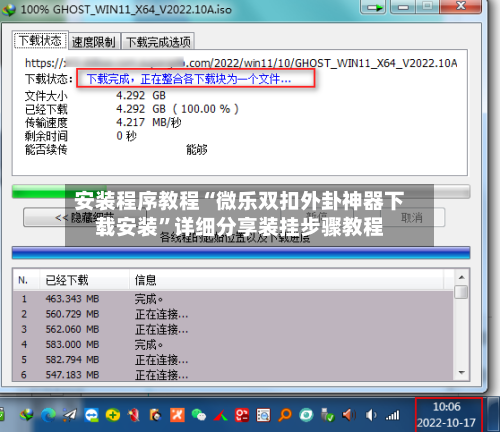Switch to the 下载状态 tab
500x432 pixels.
coord(41,41)
